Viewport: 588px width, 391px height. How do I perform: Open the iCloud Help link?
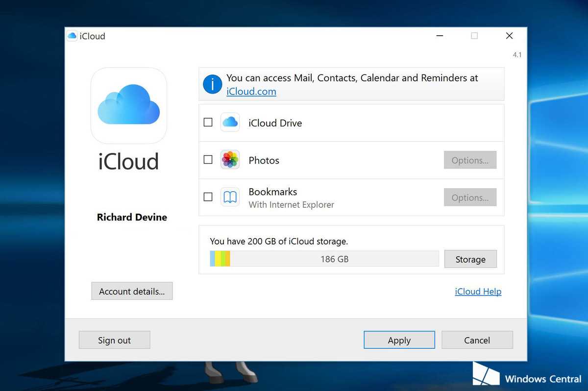(x=478, y=292)
